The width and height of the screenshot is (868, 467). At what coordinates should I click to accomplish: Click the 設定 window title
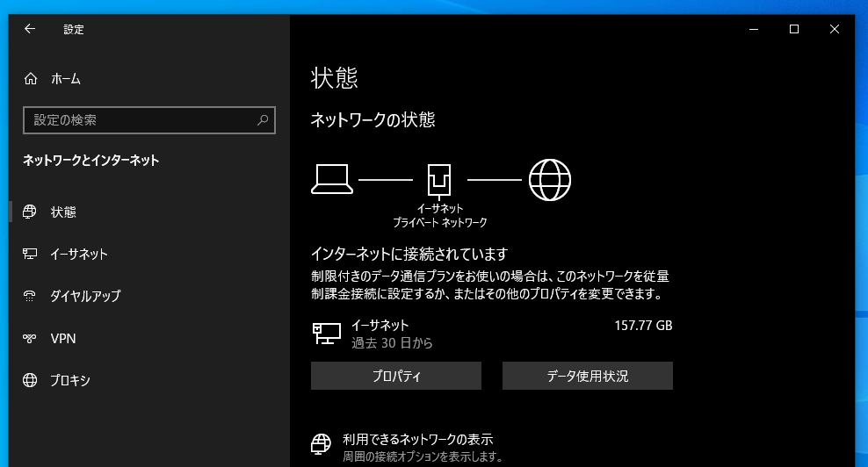(74, 29)
